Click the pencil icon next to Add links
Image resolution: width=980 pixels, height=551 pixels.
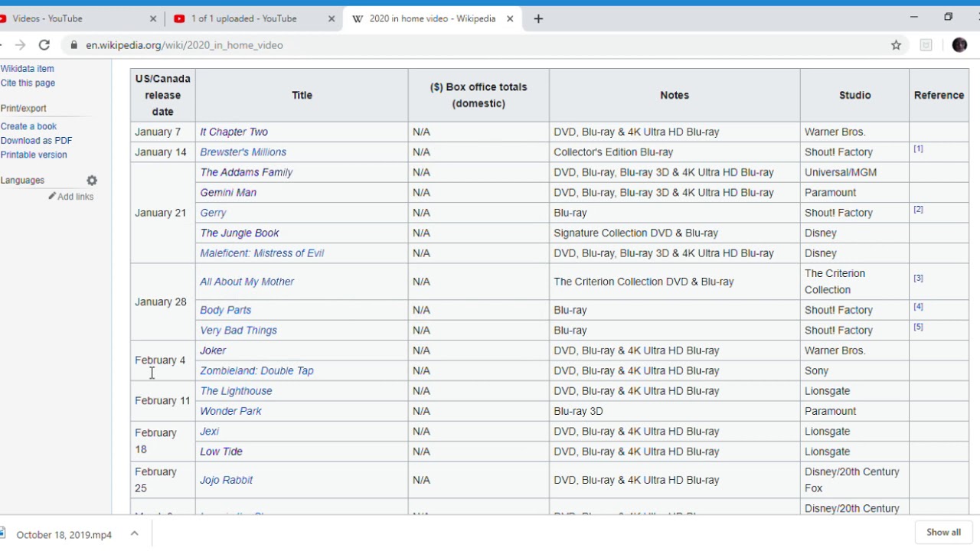pyautogui.click(x=52, y=197)
